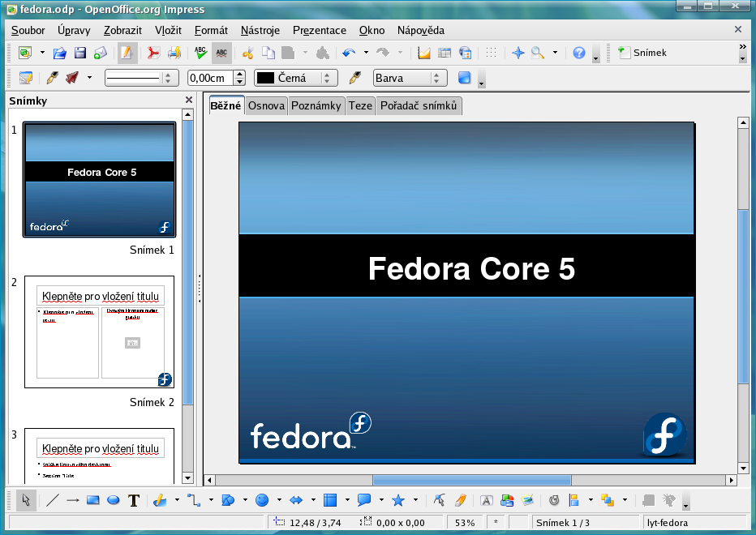Switch to the Pořadač snímků tab
Screen dimensions: 756x535
click(x=418, y=105)
